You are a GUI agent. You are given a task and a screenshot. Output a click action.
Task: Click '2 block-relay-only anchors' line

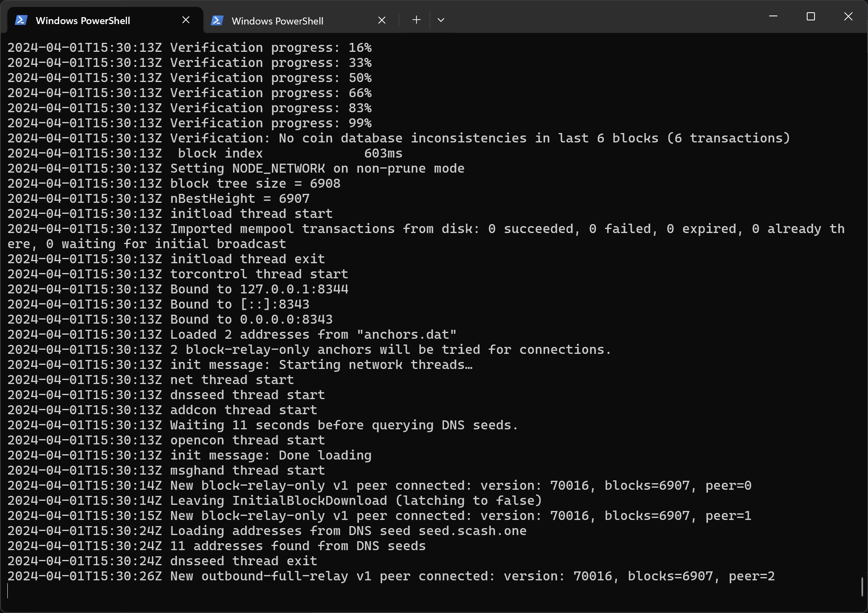(309, 350)
